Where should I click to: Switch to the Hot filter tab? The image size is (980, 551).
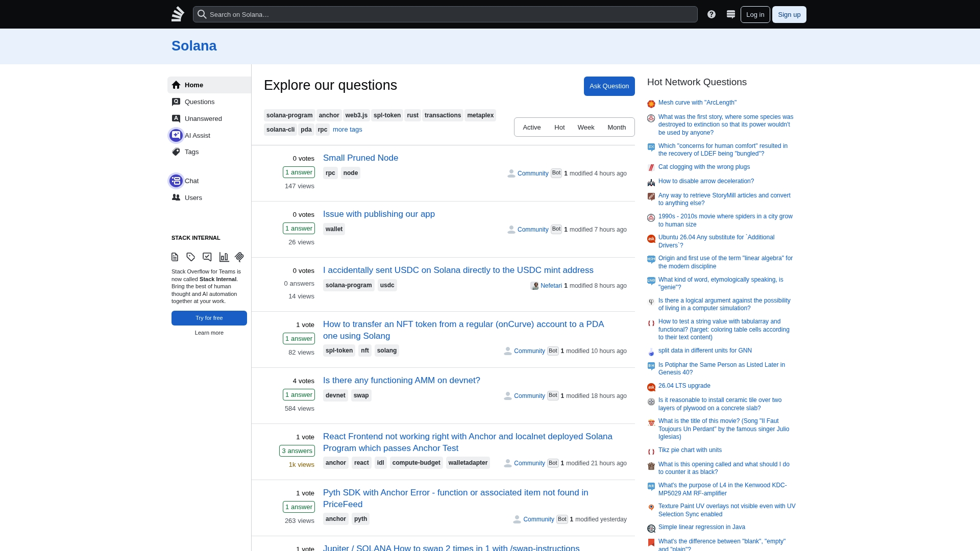(559, 128)
